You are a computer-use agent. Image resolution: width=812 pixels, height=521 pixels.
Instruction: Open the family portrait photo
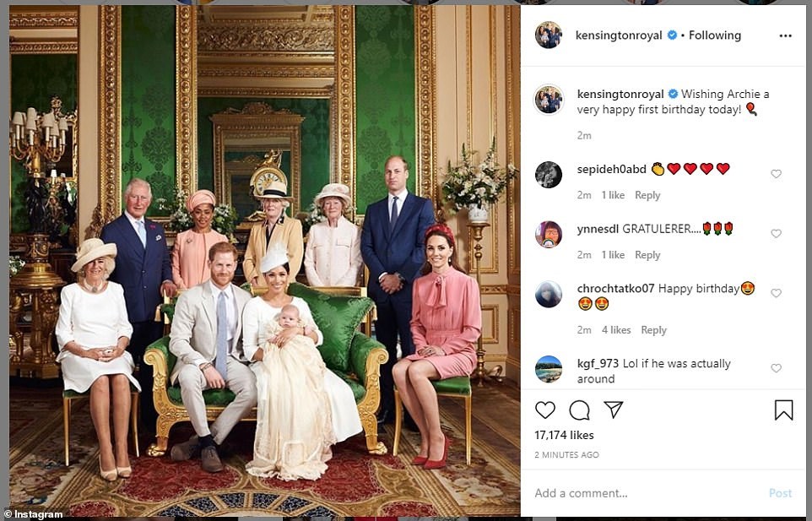coord(264,260)
